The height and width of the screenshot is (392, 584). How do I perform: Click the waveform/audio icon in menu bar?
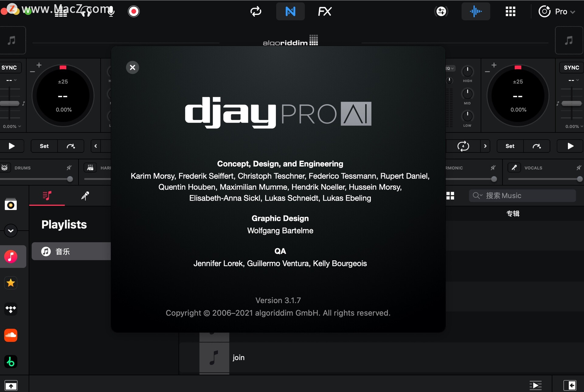pyautogui.click(x=476, y=11)
